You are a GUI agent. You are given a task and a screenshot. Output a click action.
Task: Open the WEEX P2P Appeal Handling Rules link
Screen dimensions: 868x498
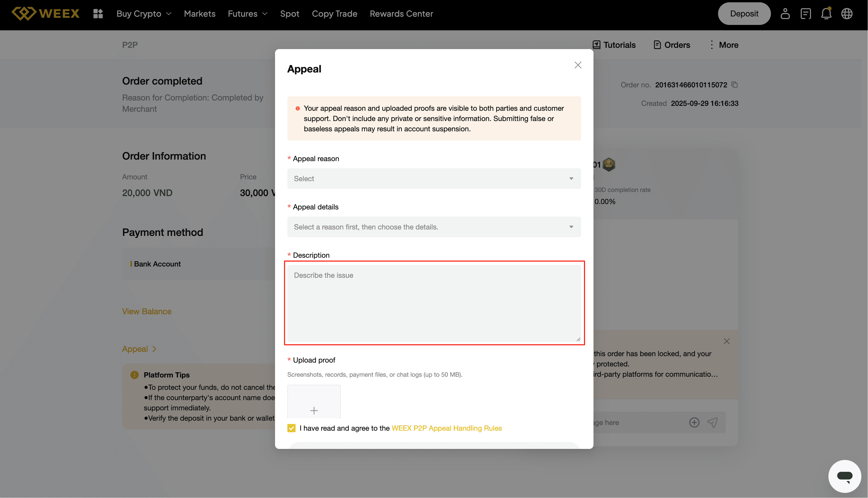coord(446,428)
